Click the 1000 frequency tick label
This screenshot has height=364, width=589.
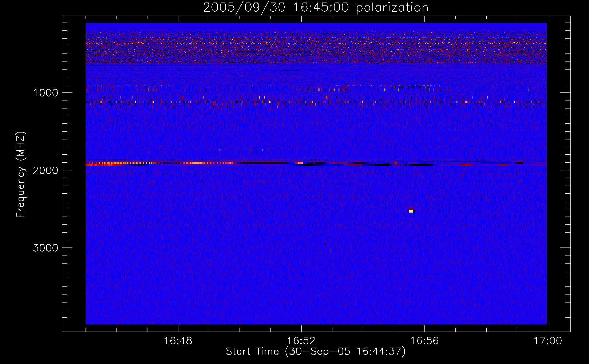(x=46, y=93)
